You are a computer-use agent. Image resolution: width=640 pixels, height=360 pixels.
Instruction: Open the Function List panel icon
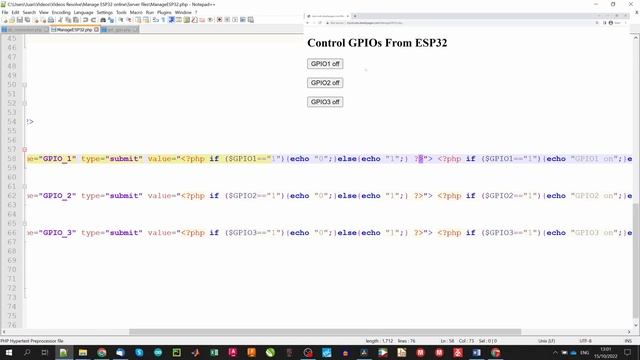pos(195,20)
